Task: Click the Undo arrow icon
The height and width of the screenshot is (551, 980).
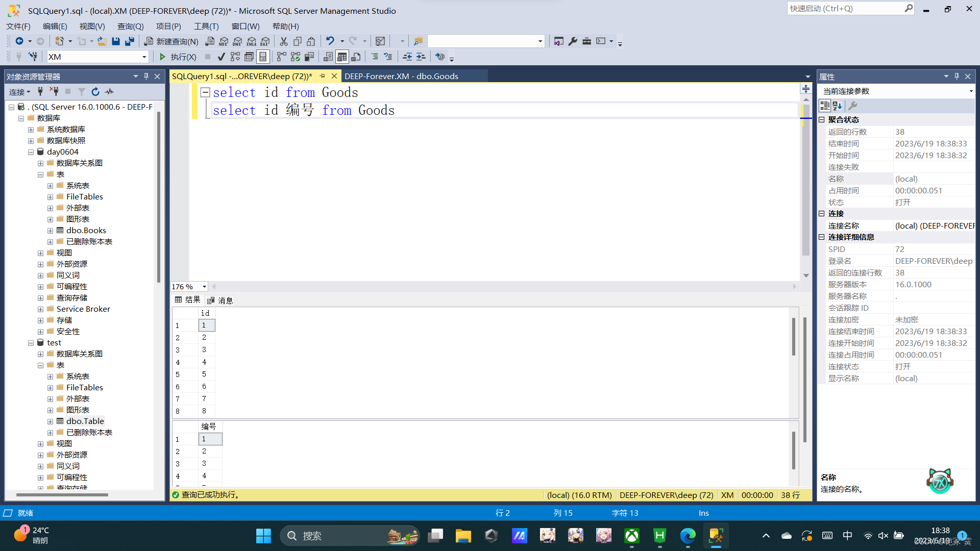Action: (x=330, y=41)
